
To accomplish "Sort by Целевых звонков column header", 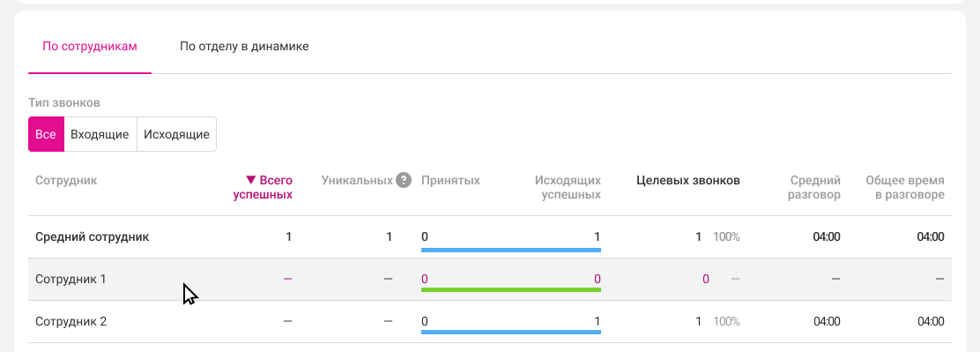I will point(688,181).
